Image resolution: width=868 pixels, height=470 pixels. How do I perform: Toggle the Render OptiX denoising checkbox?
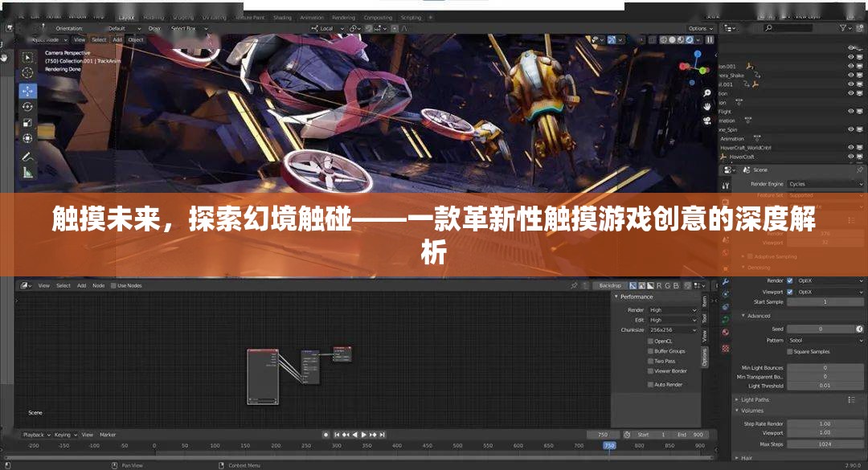[790, 280]
